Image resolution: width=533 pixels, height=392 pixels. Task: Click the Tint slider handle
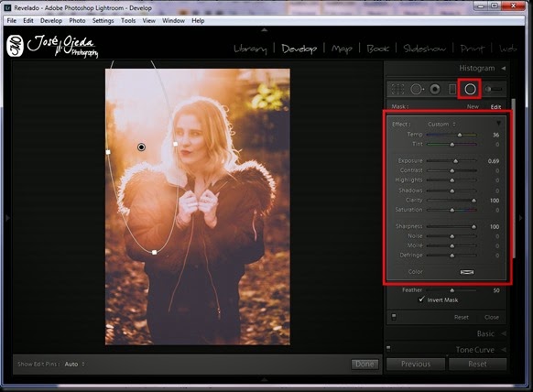pos(452,145)
